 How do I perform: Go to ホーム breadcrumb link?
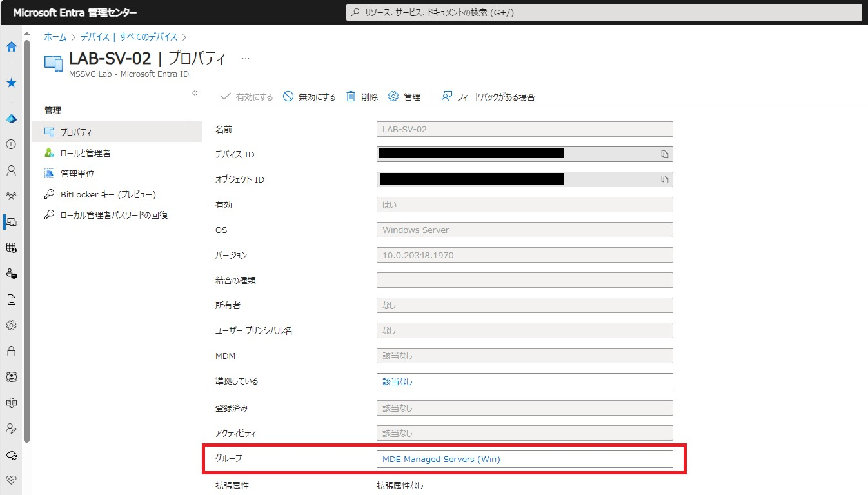click(x=55, y=37)
